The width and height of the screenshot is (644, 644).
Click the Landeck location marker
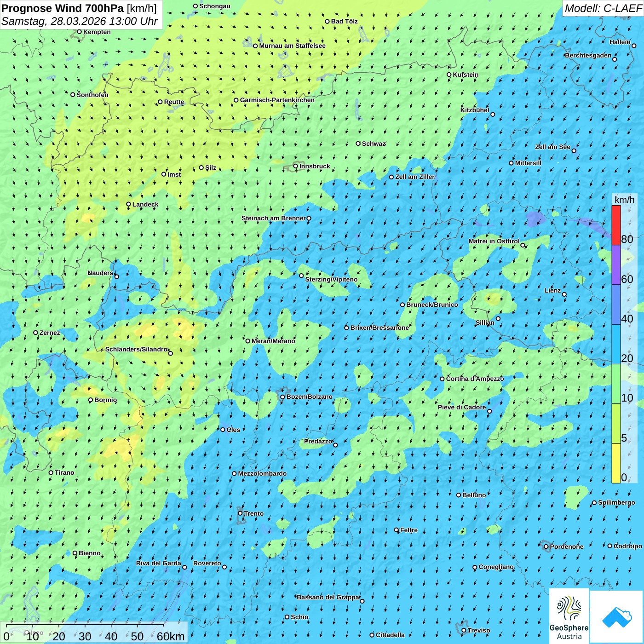pos(128,204)
